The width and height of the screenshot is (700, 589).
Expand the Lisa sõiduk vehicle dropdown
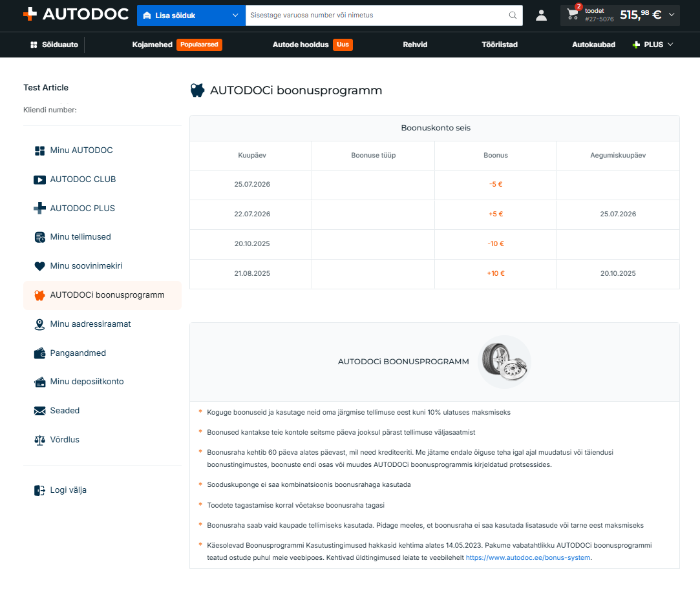pos(191,15)
